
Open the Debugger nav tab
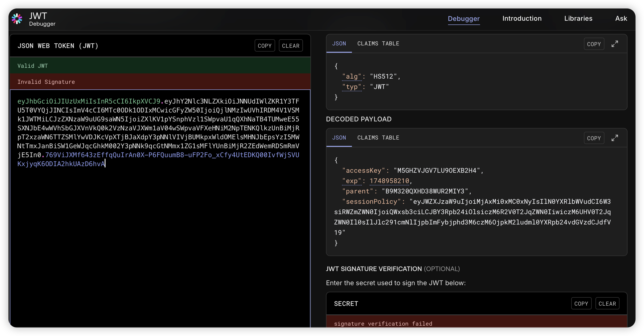coord(464,19)
